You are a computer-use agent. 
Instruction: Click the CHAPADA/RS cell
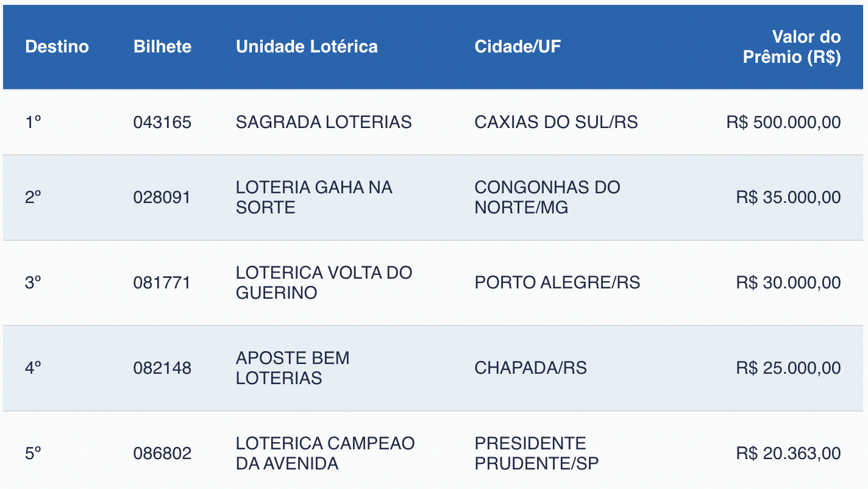point(530,368)
